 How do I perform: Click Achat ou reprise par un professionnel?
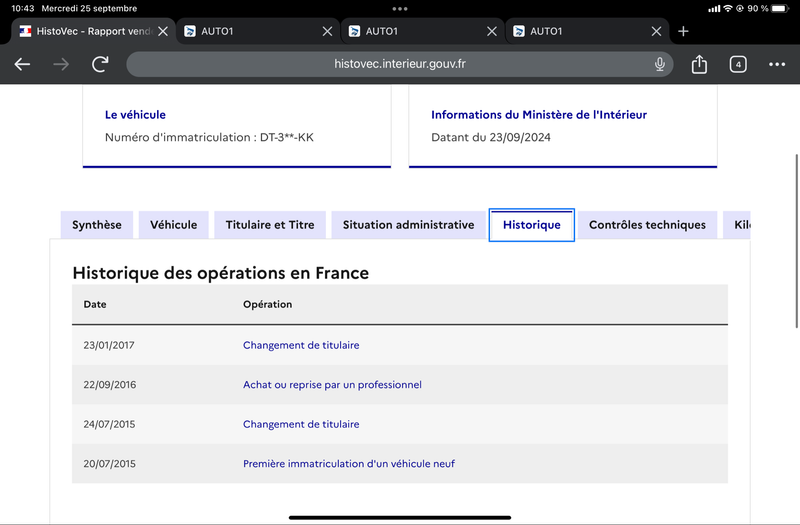332,385
